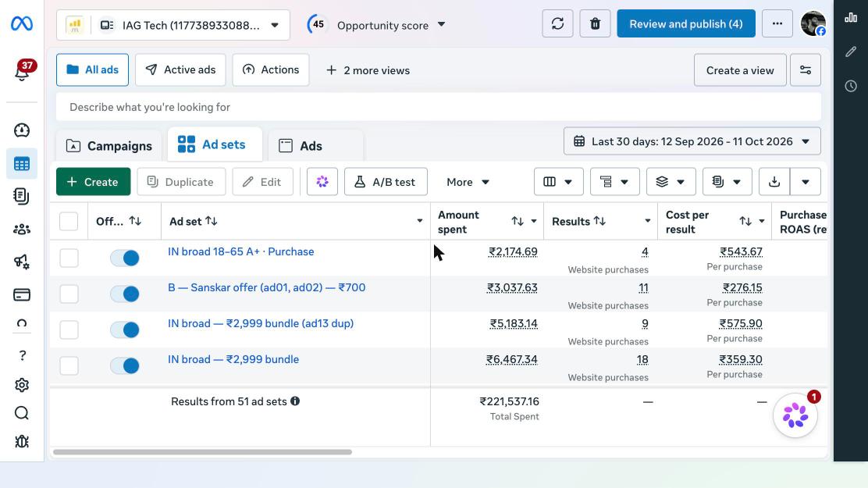
Task: Select the Ad sets tab
Action: (x=215, y=144)
